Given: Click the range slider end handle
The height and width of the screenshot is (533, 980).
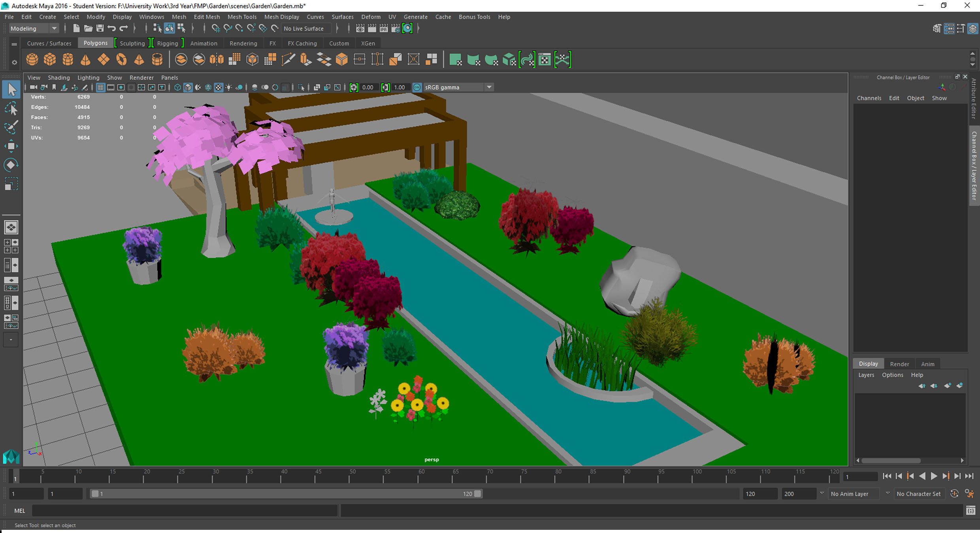Looking at the screenshot, I should (478, 493).
